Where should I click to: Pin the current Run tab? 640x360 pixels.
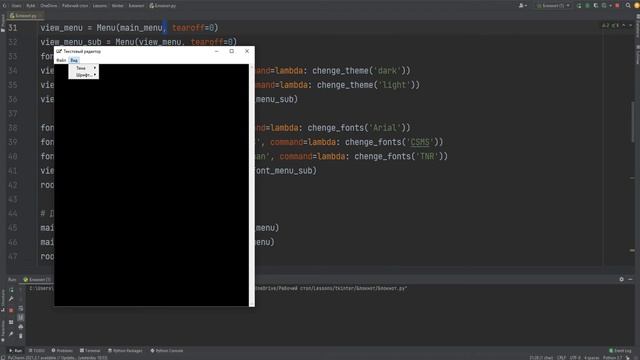coord(11,334)
